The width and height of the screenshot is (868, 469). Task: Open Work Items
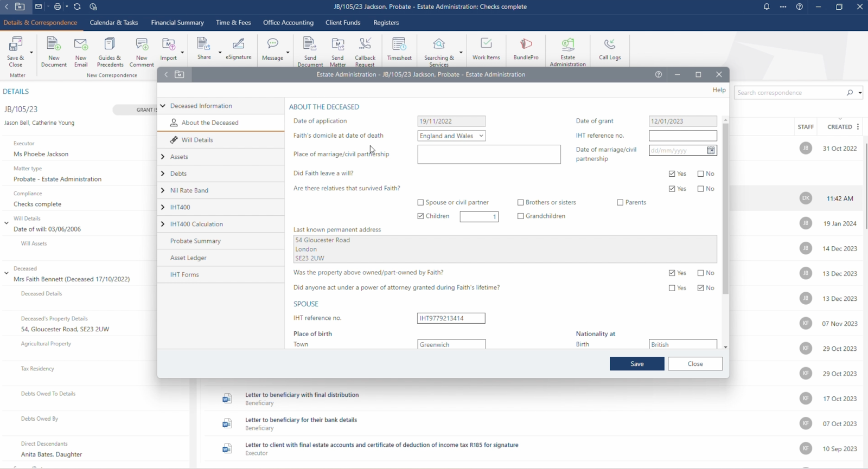pyautogui.click(x=486, y=48)
